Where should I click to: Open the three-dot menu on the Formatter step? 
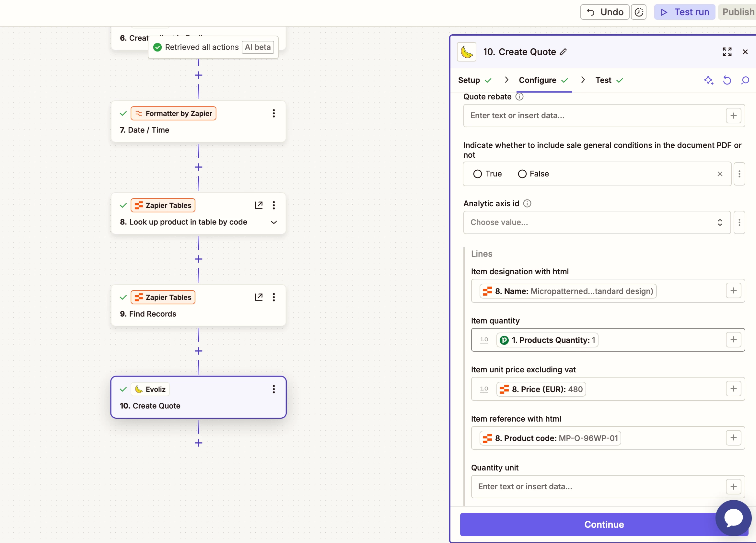[274, 113]
